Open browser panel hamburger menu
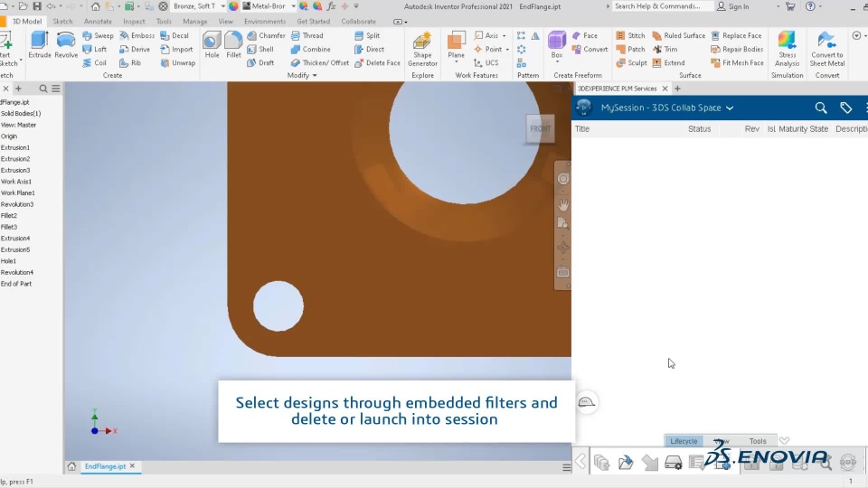The height and width of the screenshot is (488, 868). coord(56,89)
